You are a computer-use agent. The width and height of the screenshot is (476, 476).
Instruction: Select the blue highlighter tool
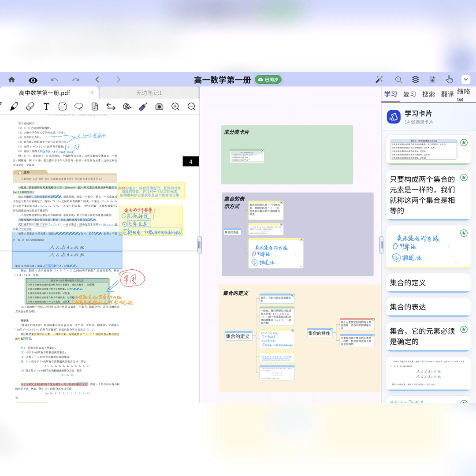[x=143, y=107]
